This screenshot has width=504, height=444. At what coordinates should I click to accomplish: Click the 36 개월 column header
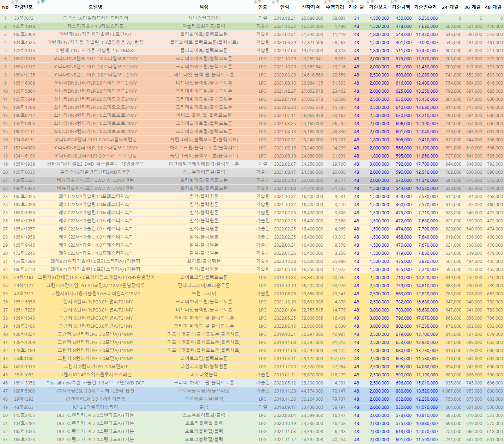473,7
